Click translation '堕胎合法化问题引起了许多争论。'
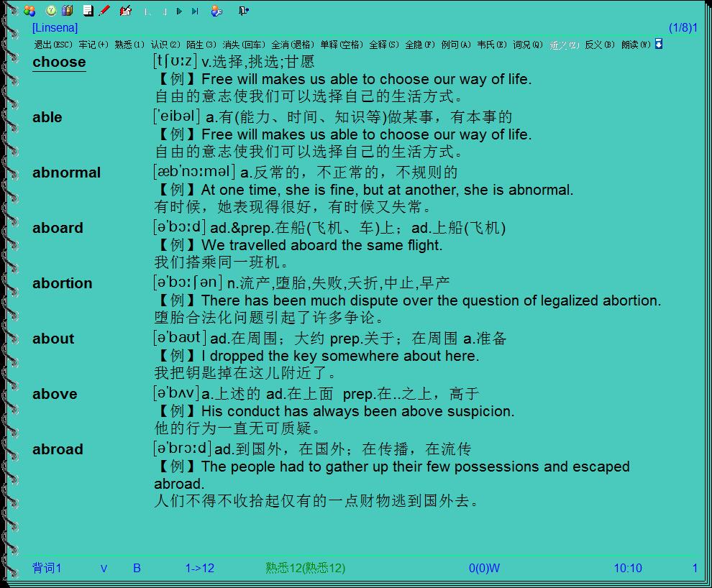This screenshot has height=588, width=712. coord(269,318)
